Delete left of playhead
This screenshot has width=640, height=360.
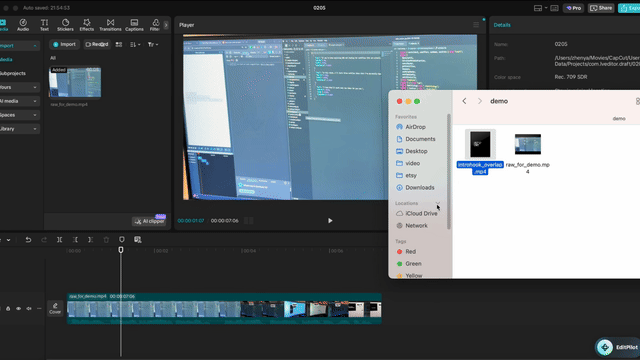pyautogui.click(x=75, y=240)
